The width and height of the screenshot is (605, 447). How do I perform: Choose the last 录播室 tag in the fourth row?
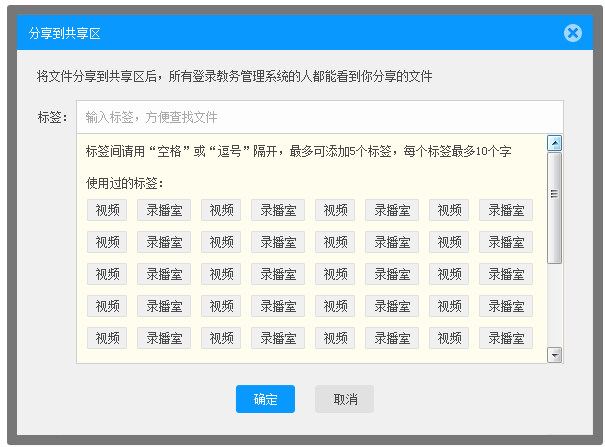click(x=506, y=306)
